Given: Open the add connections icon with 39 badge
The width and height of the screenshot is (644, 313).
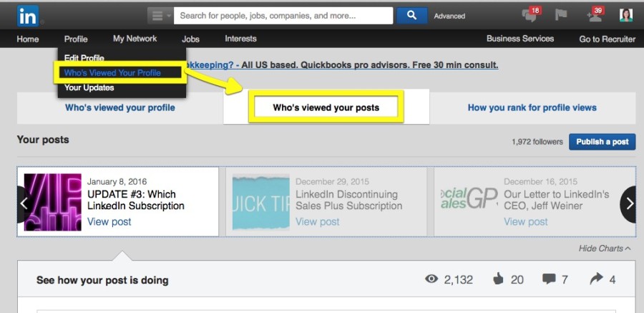Looking at the screenshot, I should click(595, 15).
